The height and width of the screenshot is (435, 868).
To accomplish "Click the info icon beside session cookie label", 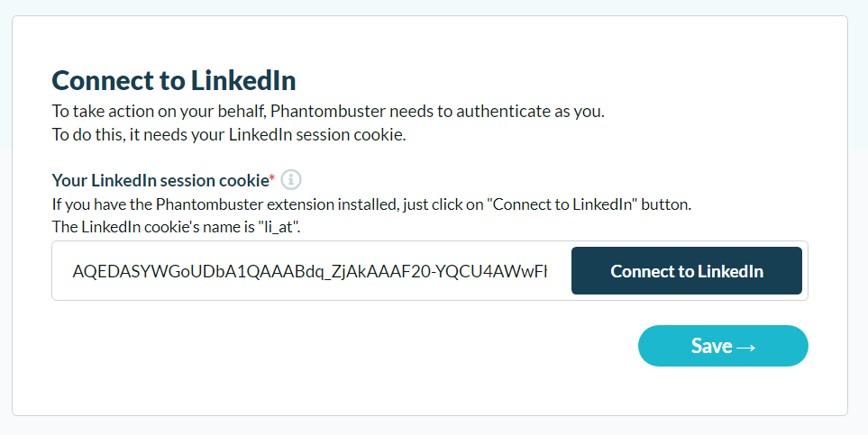I will pyautogui.click(x=291, y=180).
